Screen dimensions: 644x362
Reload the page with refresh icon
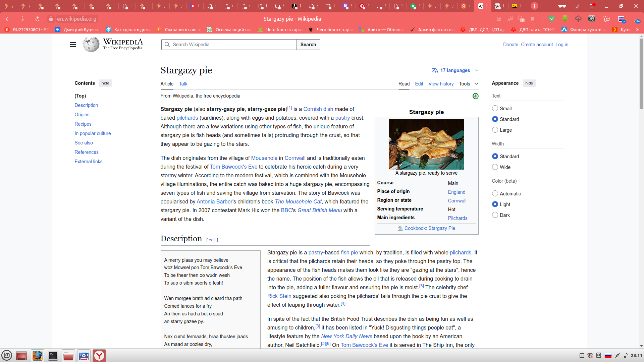click(x=37, y=19)
